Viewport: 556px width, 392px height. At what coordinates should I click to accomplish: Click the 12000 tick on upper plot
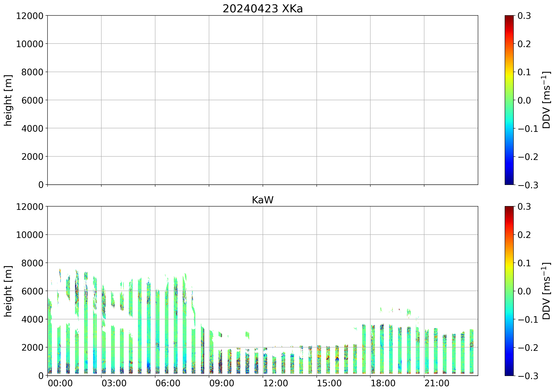point(29,16)
